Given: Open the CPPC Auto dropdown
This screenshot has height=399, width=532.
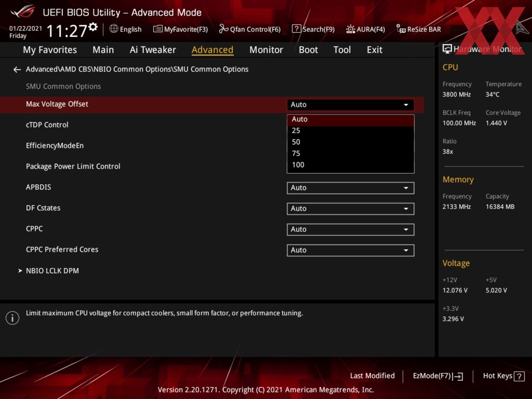Looking at the screenshot, I should [350, 229].
